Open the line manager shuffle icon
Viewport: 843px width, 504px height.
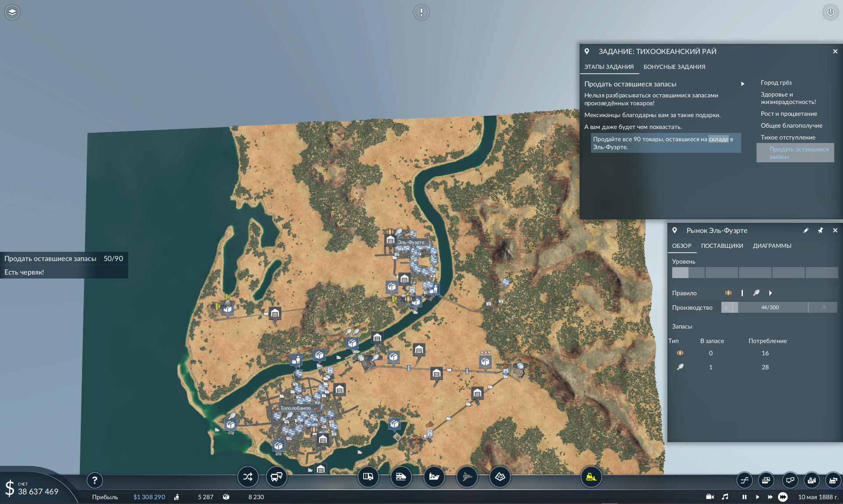248,477
